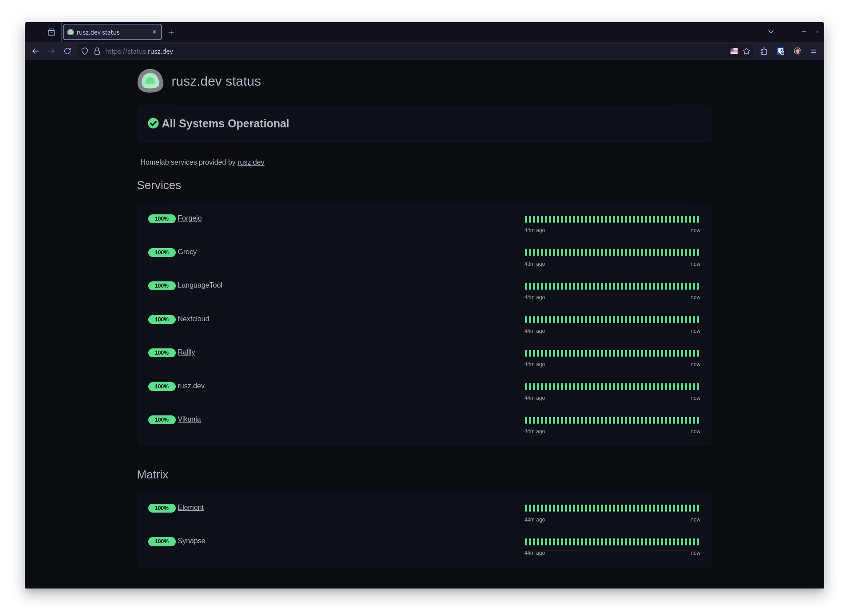849x616 pixels.
Task: Click the Matrix section heading
Action: (153, 474)
